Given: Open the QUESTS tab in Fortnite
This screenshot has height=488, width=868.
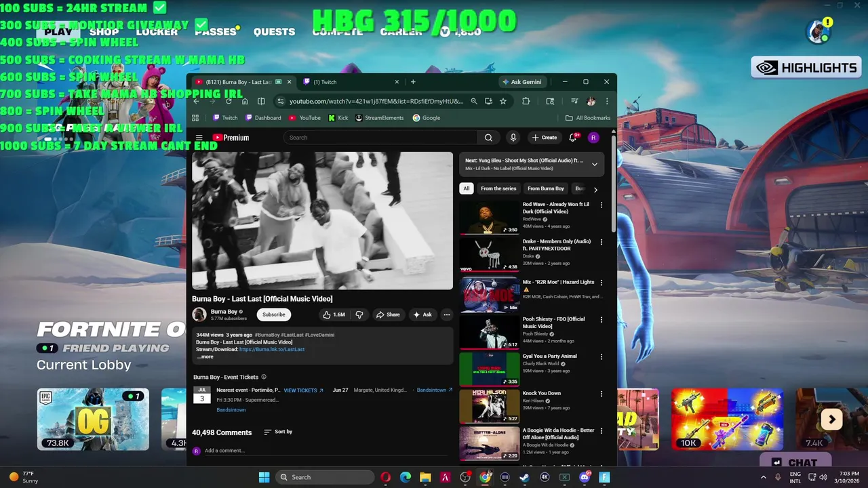Looking at the screenshot, I should point(274,32).
